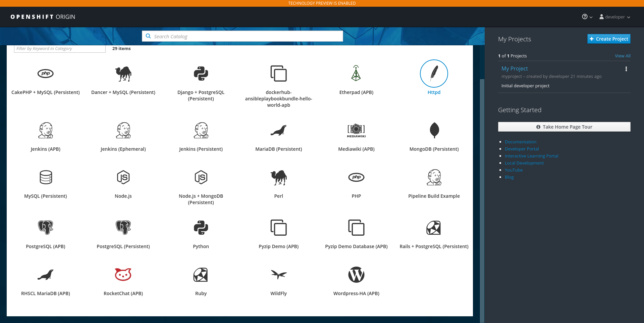Screen dimensions: 644x323
Task: Choose the Jenkins (Persistent) icon
Action: (x=201, y=130)
